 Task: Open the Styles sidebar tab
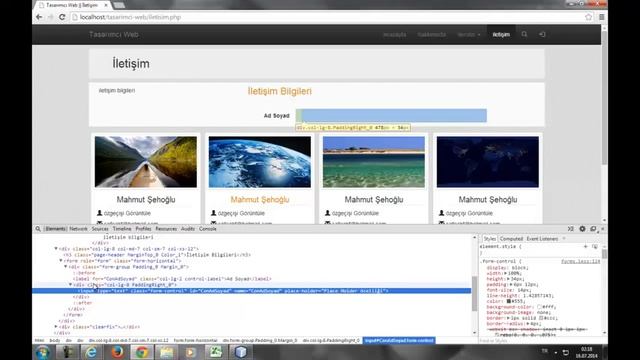tap(489, 239)
